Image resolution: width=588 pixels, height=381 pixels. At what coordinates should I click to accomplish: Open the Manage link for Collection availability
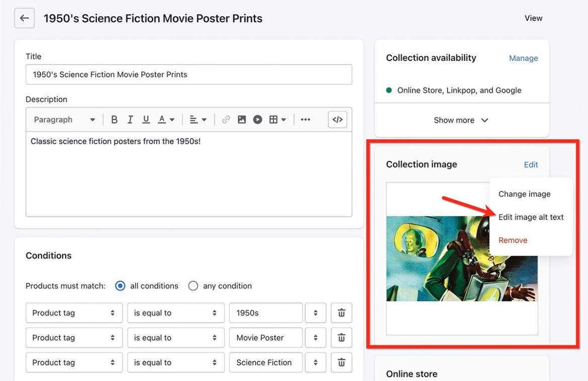click(x=523, y=58)
